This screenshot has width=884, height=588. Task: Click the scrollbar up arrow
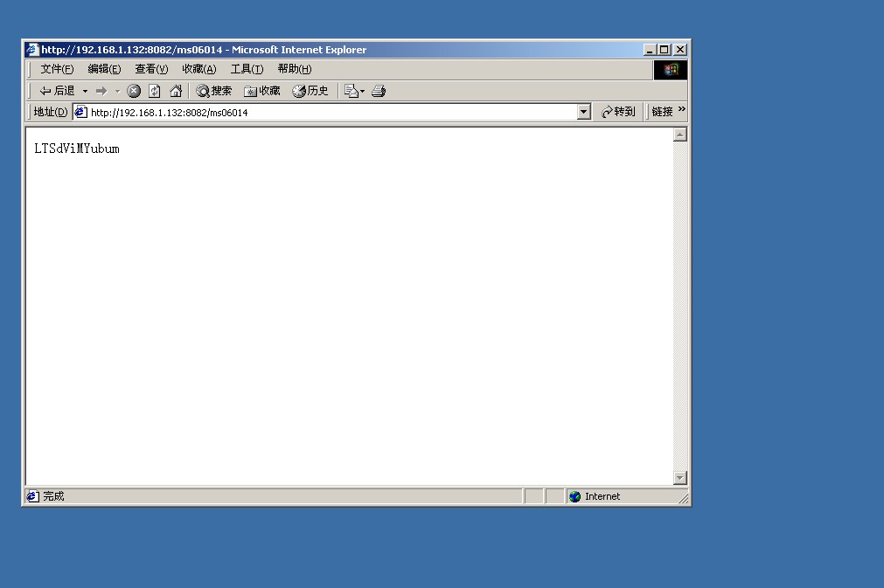tap(680, 135)
